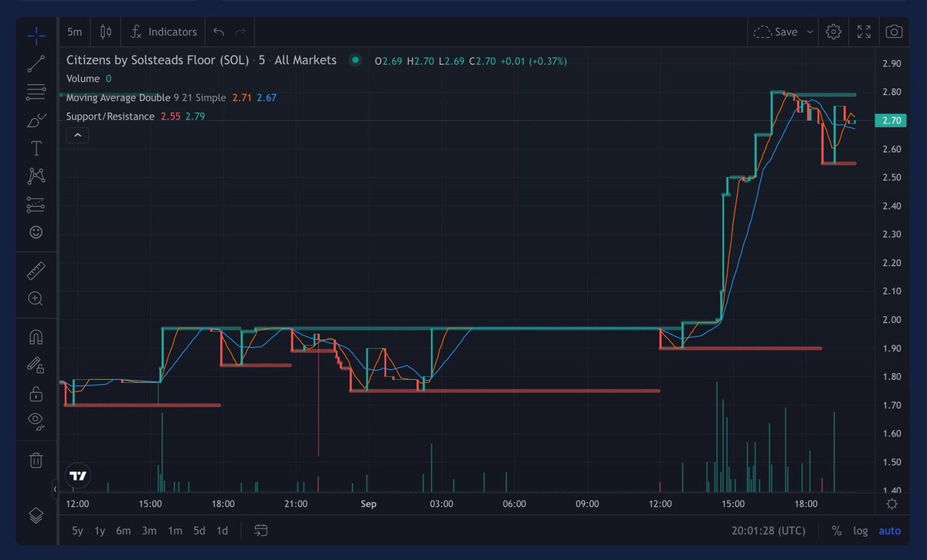Viewport: 927px width, 560px height.
Task: Redo the last chart action
Action: click(x=239, y=32)
